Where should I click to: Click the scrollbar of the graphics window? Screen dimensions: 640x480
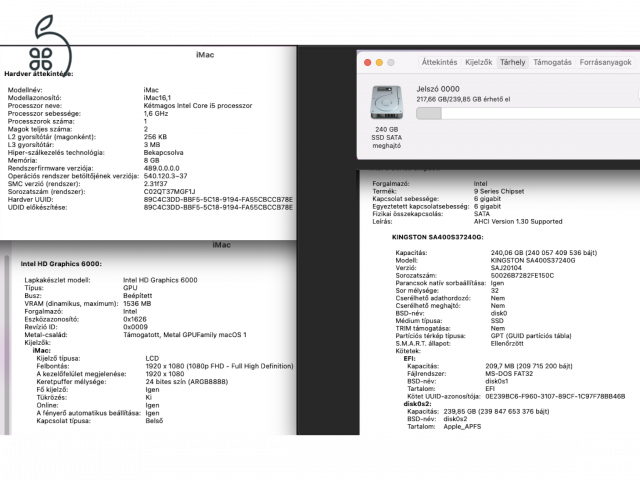[6, 345]
